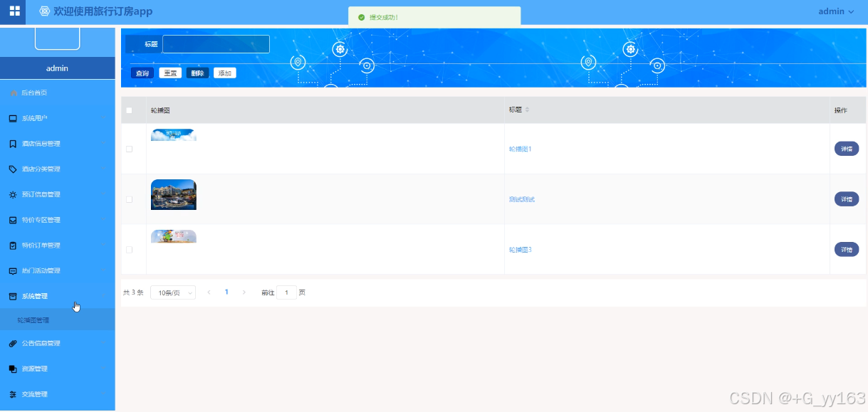Open the 特价订单管理 menu item
Viewport: 868px width, 412px height.
click(58, 245)
